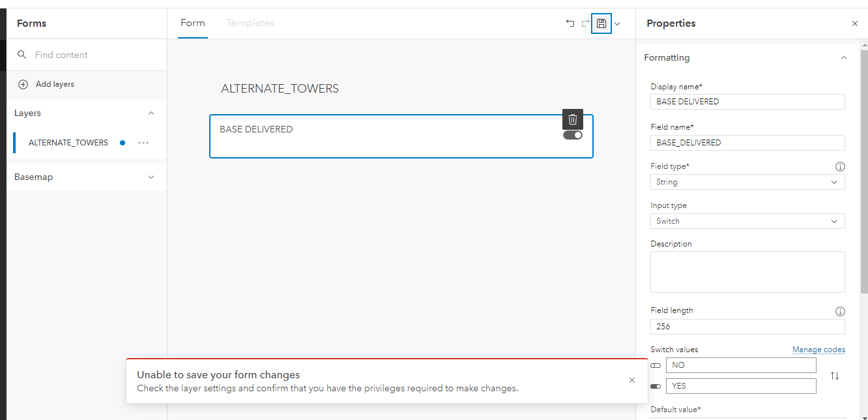Open the save options dropdown arrow
The height and width of the screenshot is (420, 868).
click(x=617, y=23)
